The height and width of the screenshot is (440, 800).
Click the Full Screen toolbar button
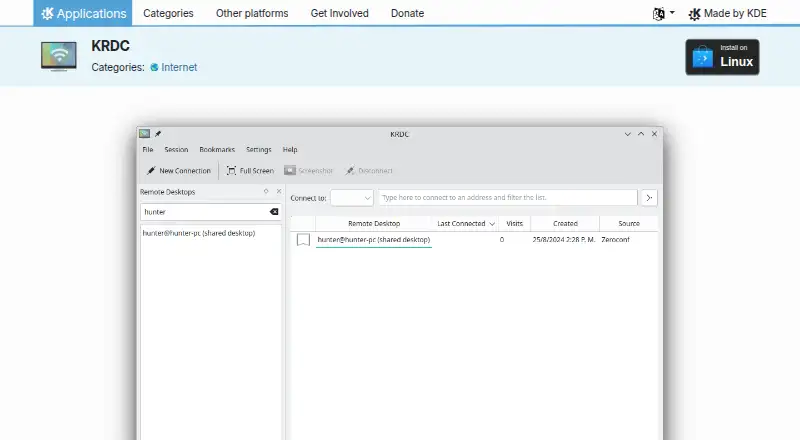tap(251, 170)
